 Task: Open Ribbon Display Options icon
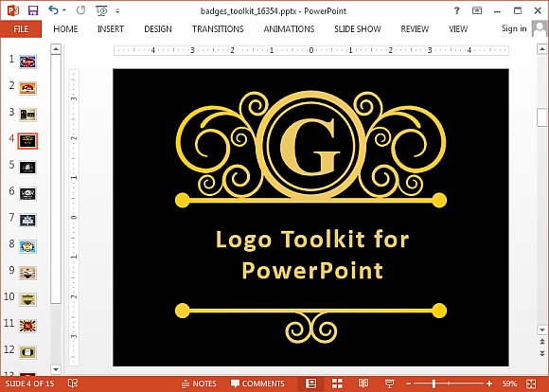pos(477,10)
